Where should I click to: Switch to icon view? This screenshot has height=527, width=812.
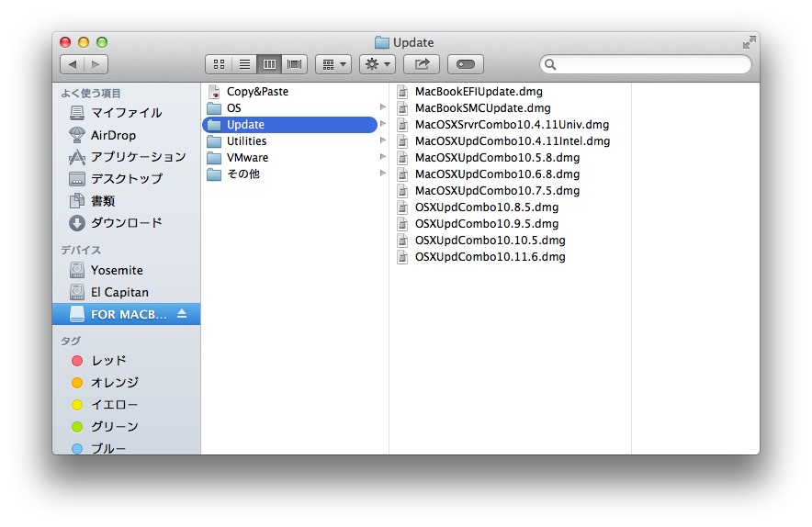point(219,64)
